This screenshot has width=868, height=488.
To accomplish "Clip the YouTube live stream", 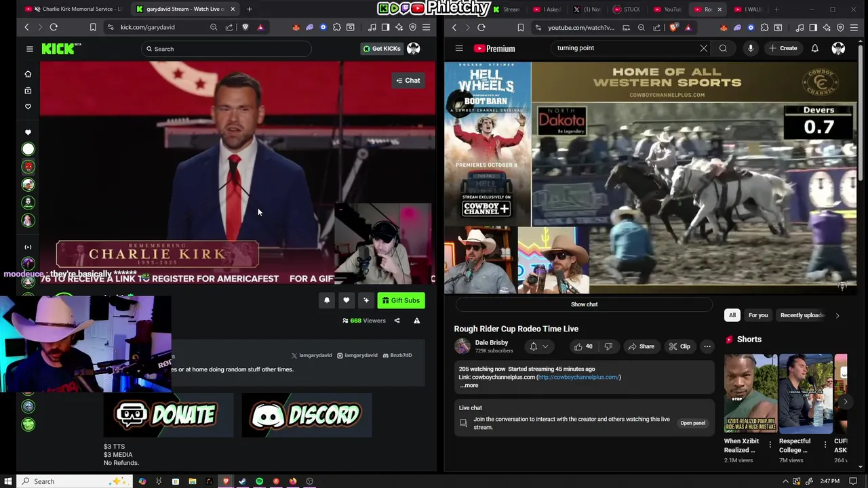I will tap(679, 346).
